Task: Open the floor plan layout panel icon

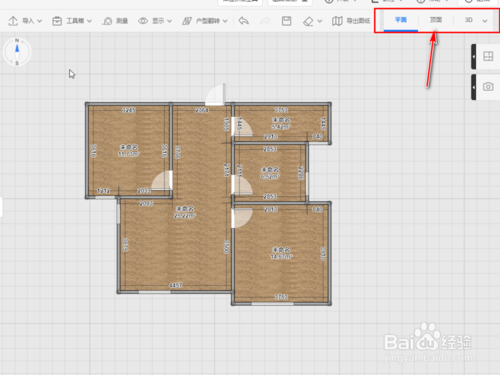Action: pos(488,56)
